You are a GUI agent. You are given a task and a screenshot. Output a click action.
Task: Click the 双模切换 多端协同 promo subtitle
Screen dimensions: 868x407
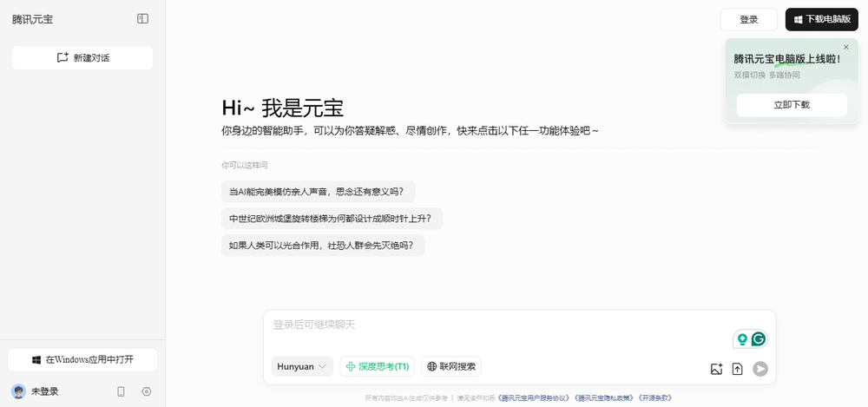(x=766, y=75)
